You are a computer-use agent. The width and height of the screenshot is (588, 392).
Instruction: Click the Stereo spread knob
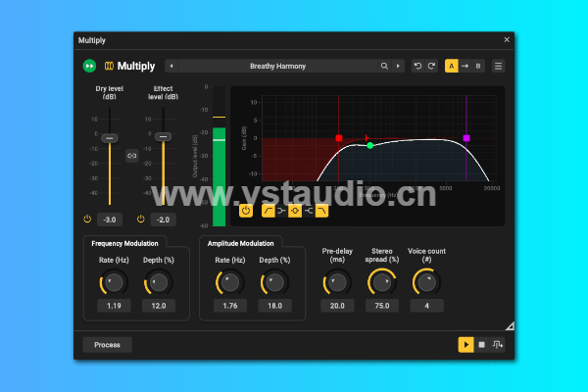tap(382, 282)
